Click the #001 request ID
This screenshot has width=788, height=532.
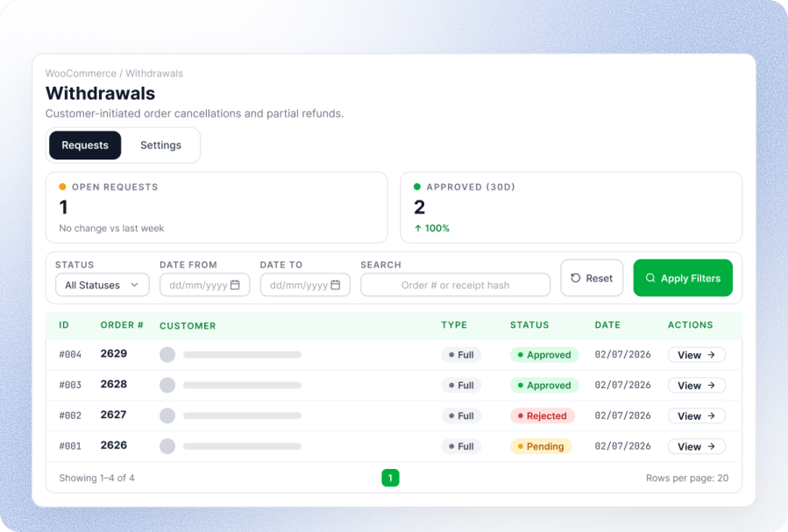pos(70,446)
